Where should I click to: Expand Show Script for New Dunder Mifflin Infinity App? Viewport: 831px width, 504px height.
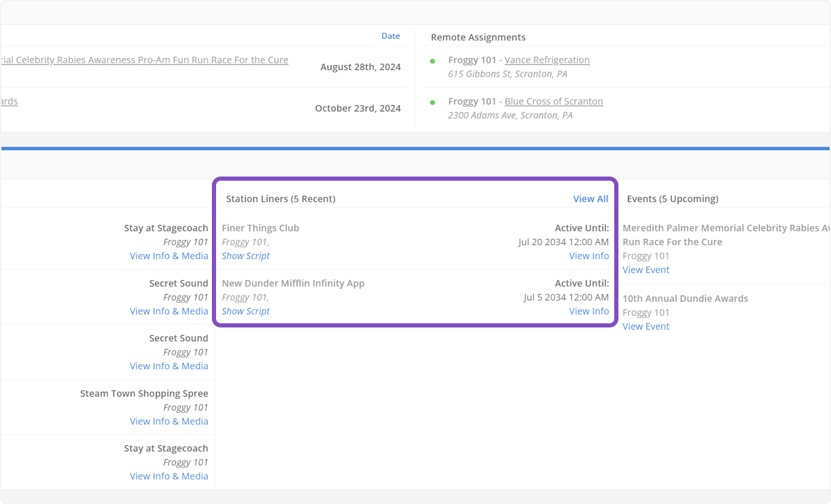click(246, 312)
